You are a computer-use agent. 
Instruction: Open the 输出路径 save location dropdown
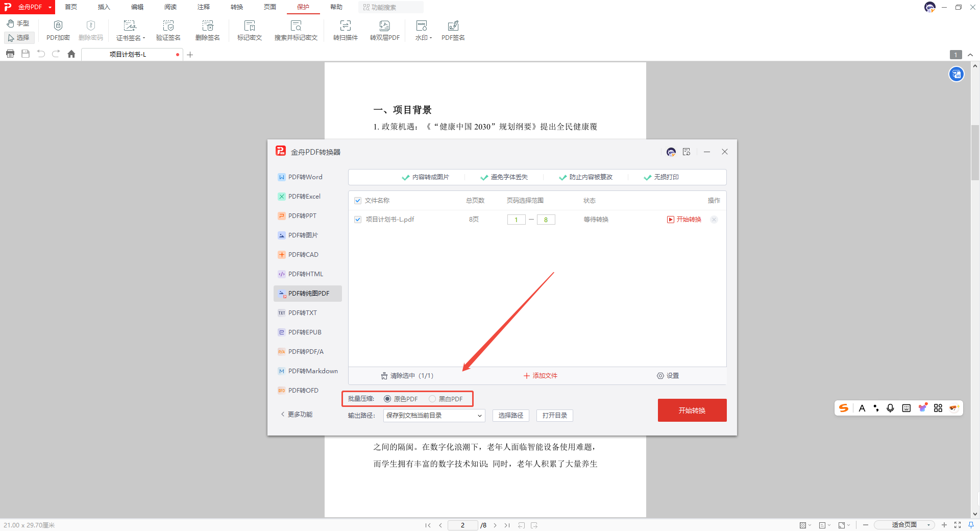click(x=434, y=416)
